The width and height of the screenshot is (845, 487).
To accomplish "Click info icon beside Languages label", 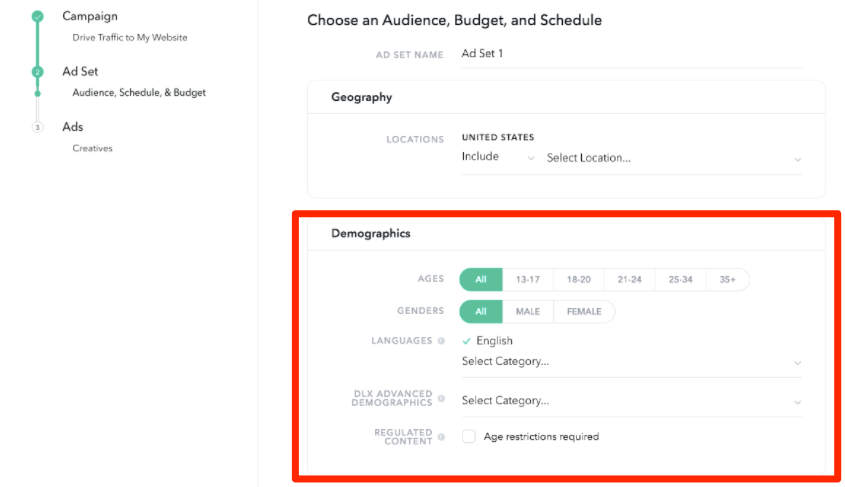I will 441,341.
